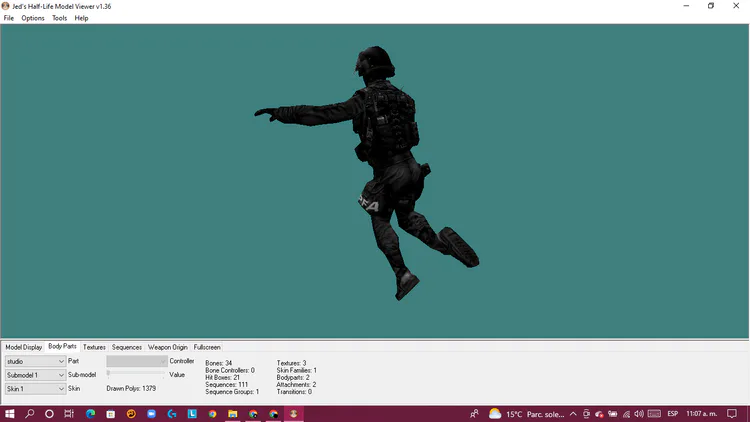
Task: Click the Hit Boxes: 21 statistic
Action: pyautogui.click(x=222, y=378)
